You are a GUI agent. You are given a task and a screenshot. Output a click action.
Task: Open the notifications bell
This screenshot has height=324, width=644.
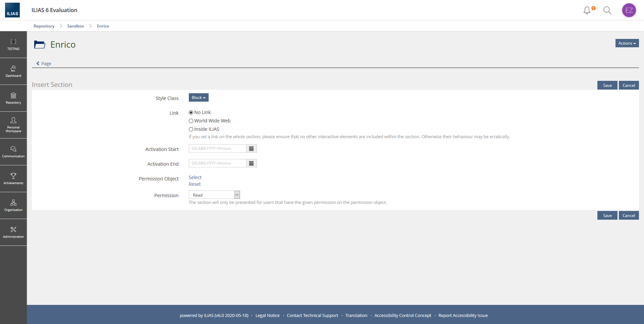587,10
